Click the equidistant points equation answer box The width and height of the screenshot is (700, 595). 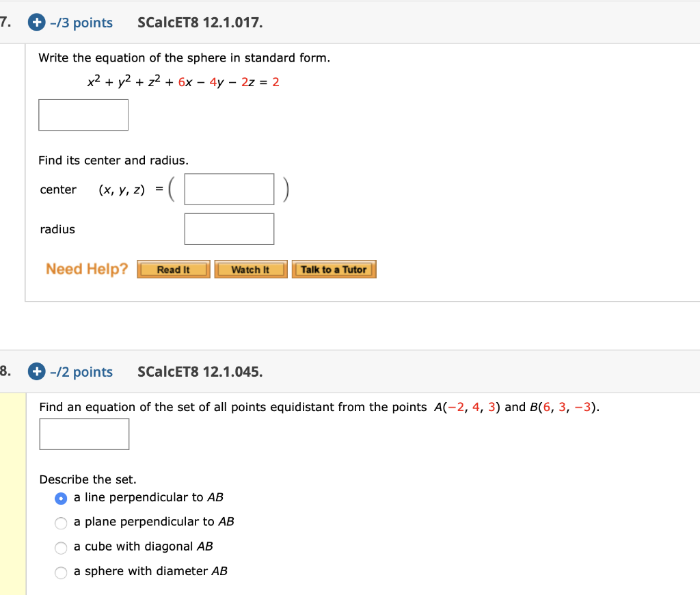[84, 434]
